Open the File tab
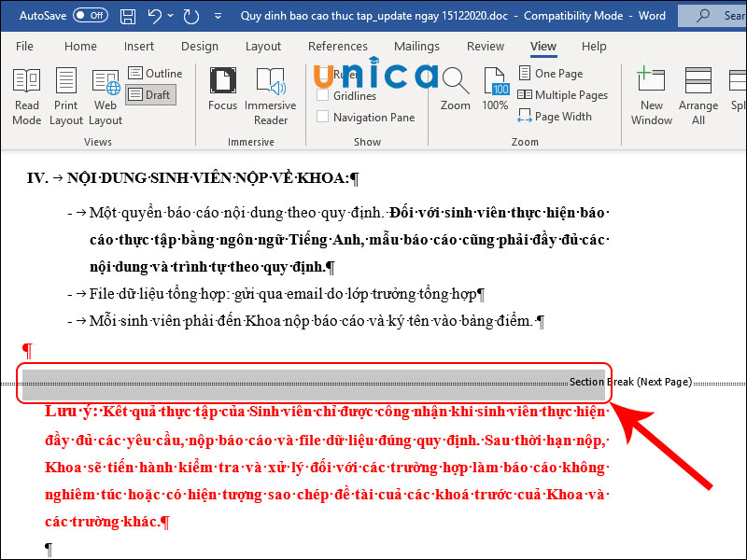Screen dimensions: 747x560 (24, 46)
